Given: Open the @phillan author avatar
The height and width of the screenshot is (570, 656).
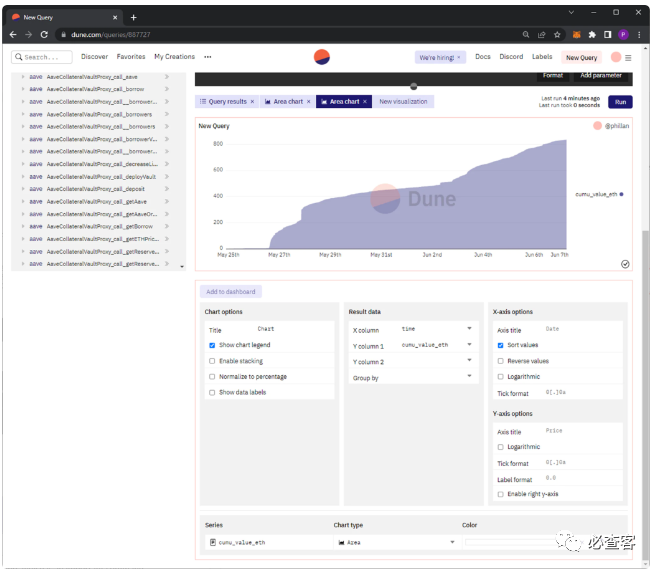Looking at the screenshot, I should [x=597, y=126].
